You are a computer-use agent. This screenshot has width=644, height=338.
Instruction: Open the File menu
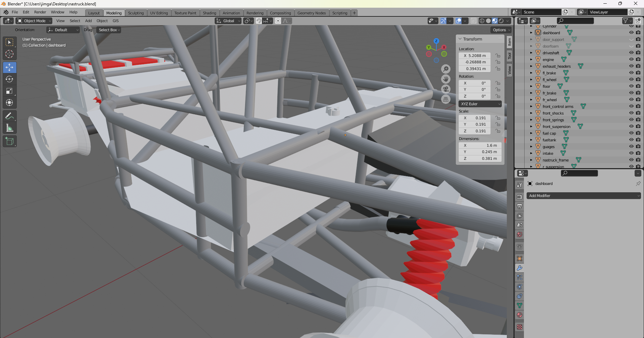pos(15,12)
